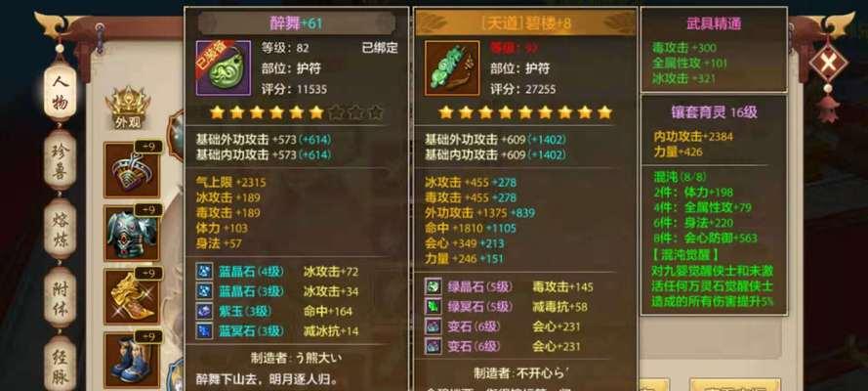Click the 紫玉 3级 gem icon

click(x=204, y=311)
